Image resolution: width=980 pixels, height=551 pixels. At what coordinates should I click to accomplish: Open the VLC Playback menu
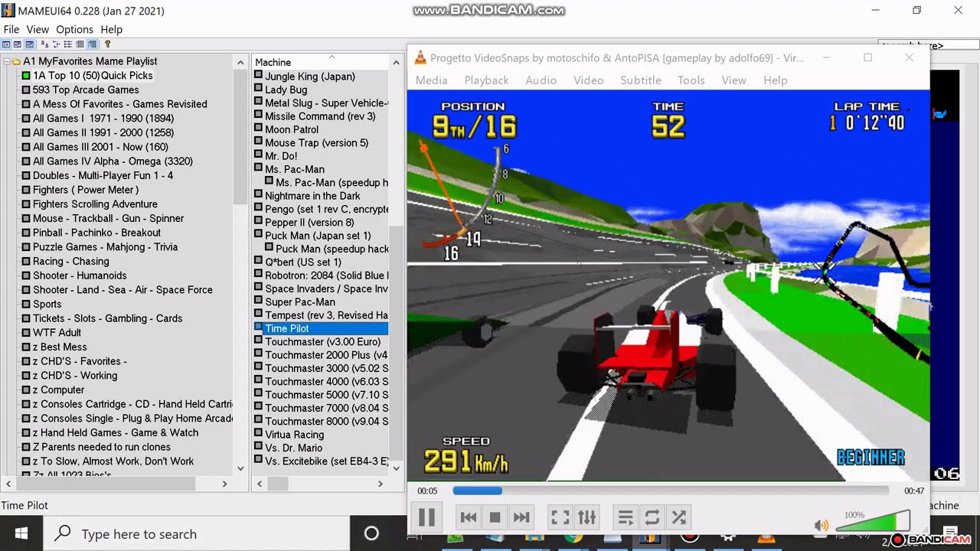(486, 80)
